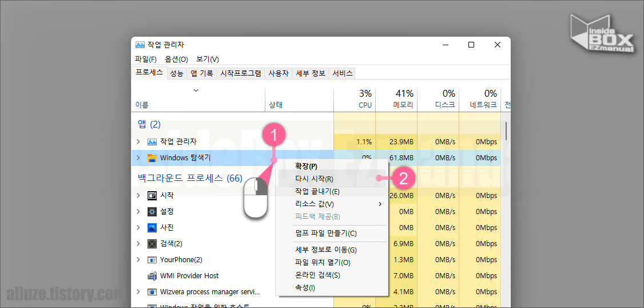Open the 리소스 값(V) submenu arrow
This screenshot has height=308, width=644.
[x=380, y=204]
